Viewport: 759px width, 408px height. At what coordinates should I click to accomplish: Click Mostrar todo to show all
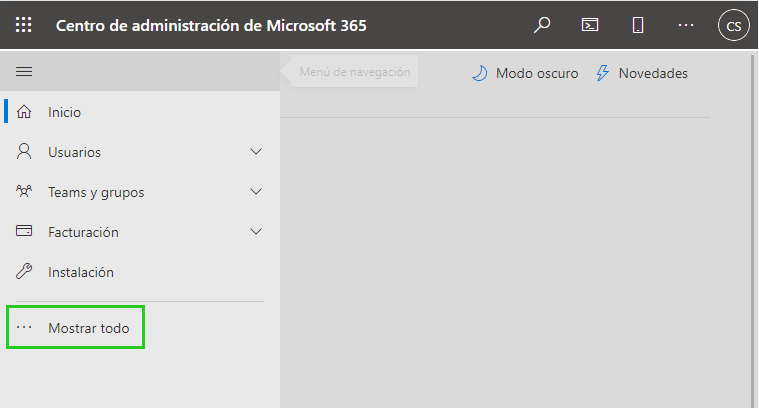click(x=89, y=328)
